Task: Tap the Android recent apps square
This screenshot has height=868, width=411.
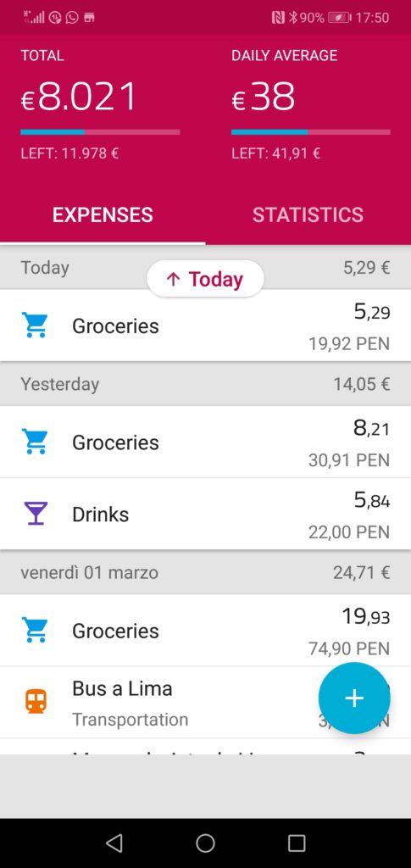Action: tap(297, 843)
